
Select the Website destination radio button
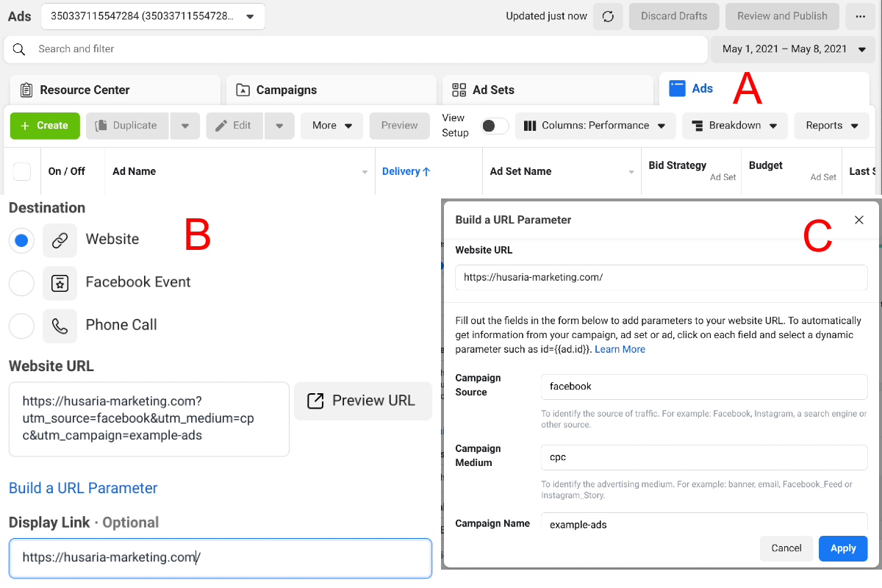(22, 240)
